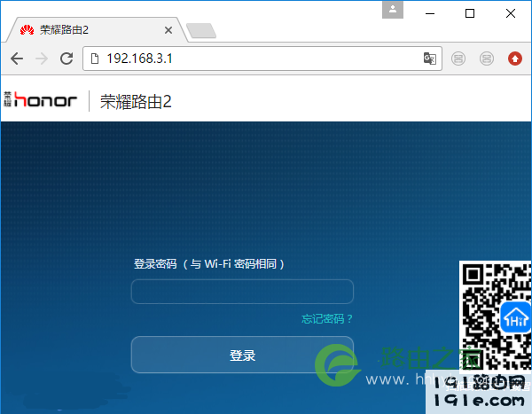Click the browser back arrow
532x414 pixels.
pos(17,59)
